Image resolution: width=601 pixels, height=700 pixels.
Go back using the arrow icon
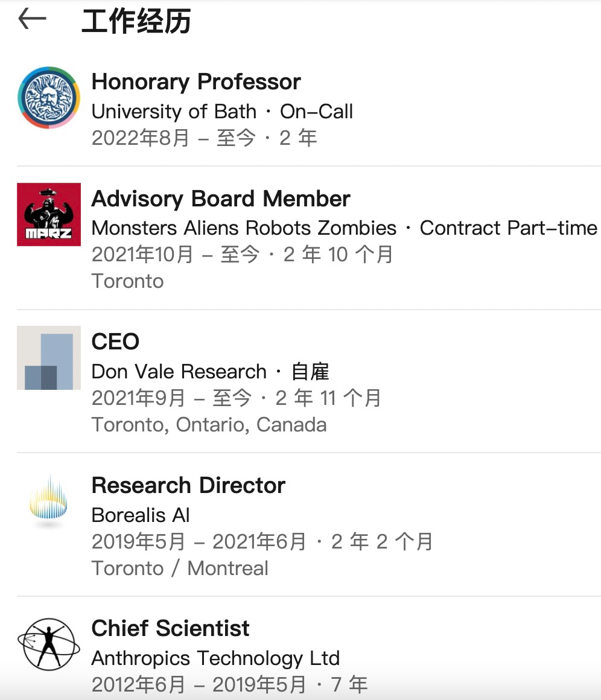coord(32,19)
